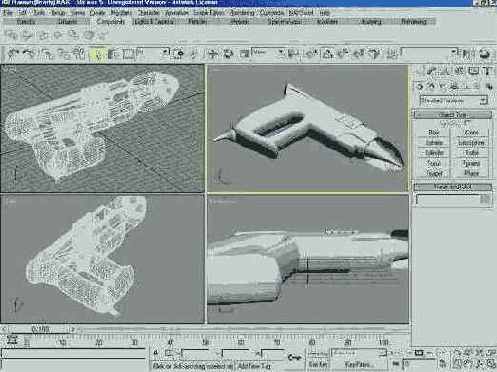Open the Standard Primitives dropdown
The image size is (497, 372).
453,100
